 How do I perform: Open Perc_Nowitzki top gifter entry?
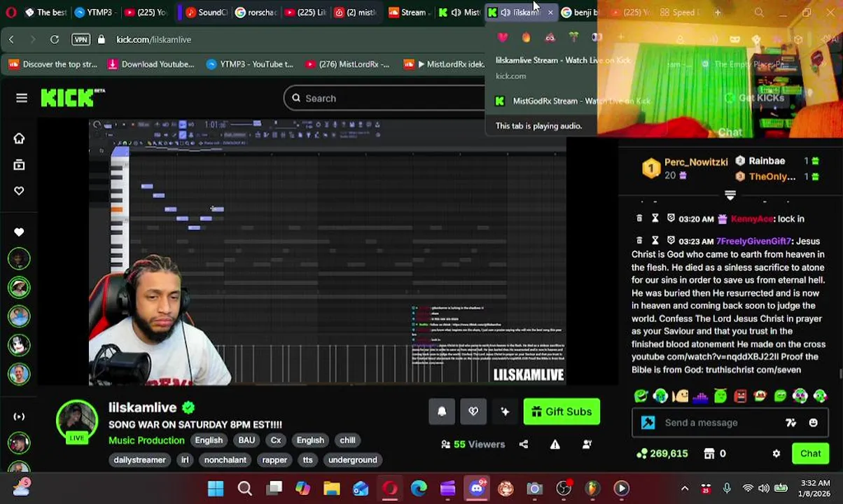coord(686,168)
